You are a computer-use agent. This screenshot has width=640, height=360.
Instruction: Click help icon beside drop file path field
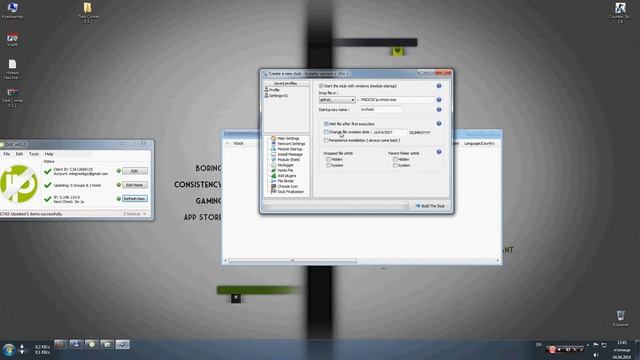439,100
